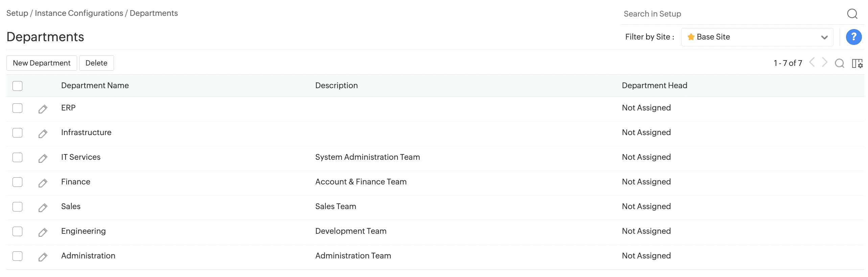Navigate to Setup in the breadcrumb
Image resolution: width=868 pixels, height=277 pixels.
pyautogui.click(x=17, y=13)
